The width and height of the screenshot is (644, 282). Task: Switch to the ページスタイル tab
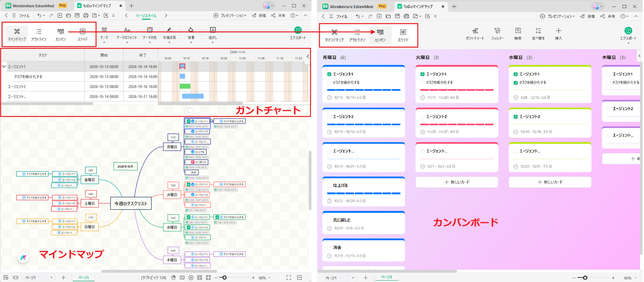[x=147, y=15]
